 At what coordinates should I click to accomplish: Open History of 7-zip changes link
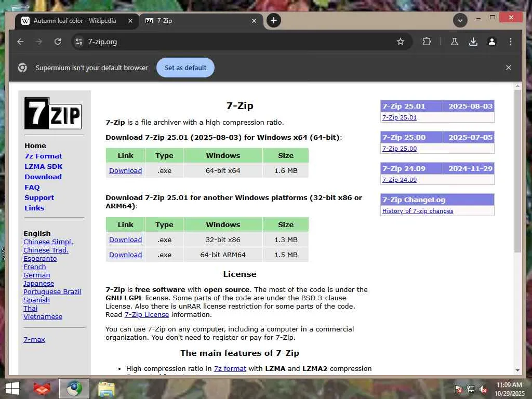418,211
